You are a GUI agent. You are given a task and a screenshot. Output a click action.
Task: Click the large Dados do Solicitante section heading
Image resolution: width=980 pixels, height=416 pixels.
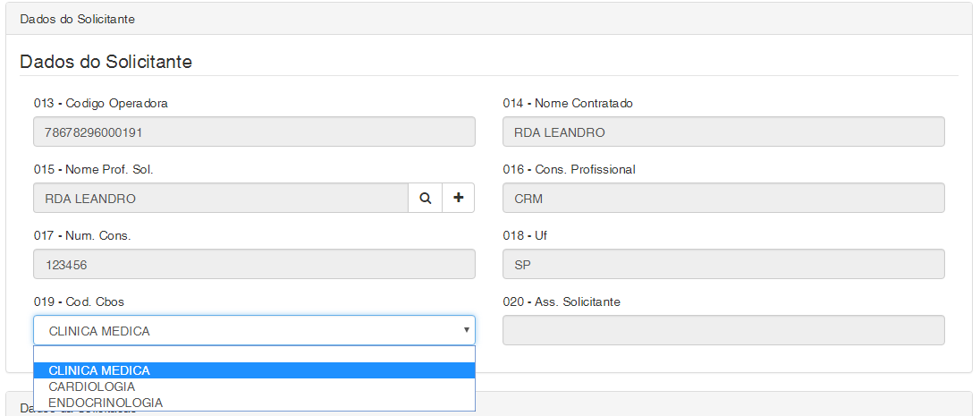coord(106,62)
